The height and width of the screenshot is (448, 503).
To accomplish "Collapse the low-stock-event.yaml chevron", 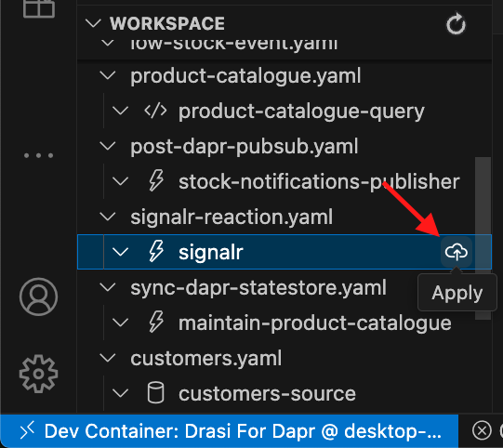I will [108, 43].
